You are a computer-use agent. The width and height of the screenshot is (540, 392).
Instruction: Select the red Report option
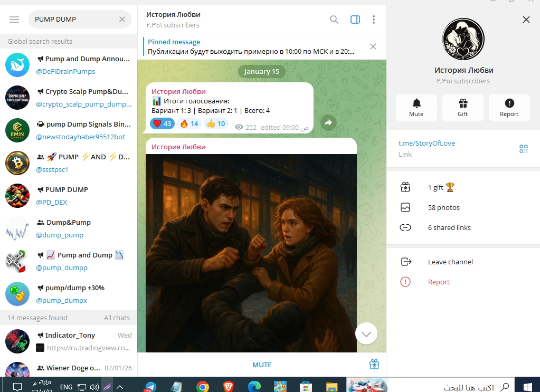click(x=463, y=282)
